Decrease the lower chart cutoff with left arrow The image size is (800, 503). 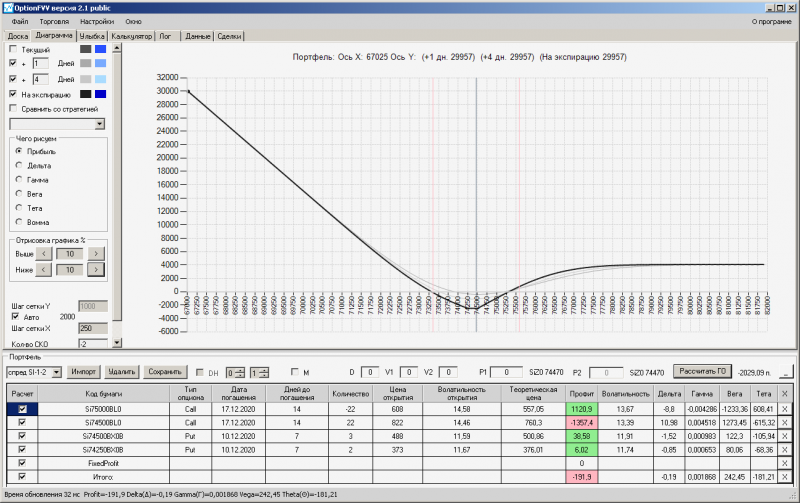tap(44, 269)
